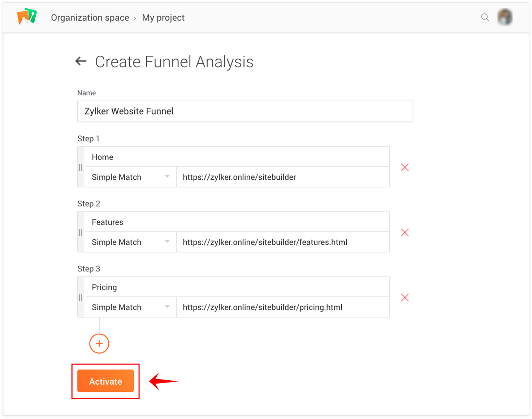Edit the Pricing step name field
Image resolution: width=532 pixels, height=419 pixels.
tap(237, 287)
